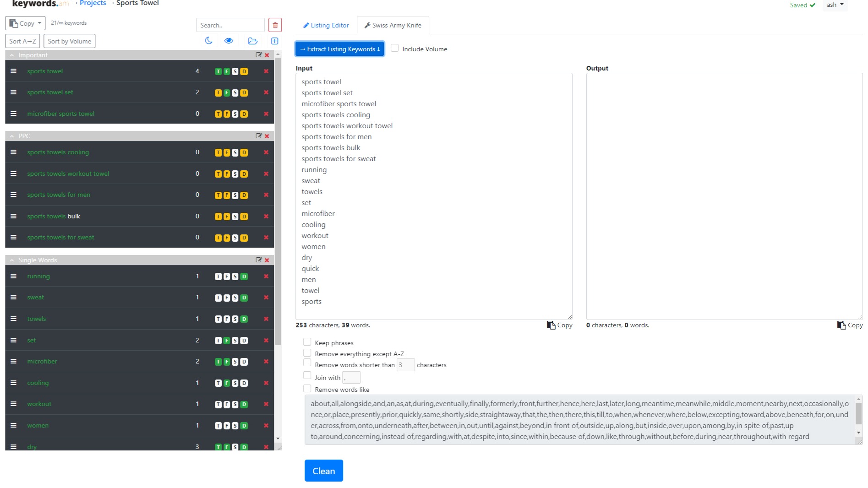The width and height of the screenshot is (868, 488).
Task: Click drag handle for 'running' keyword
Action: click(13, 276)
